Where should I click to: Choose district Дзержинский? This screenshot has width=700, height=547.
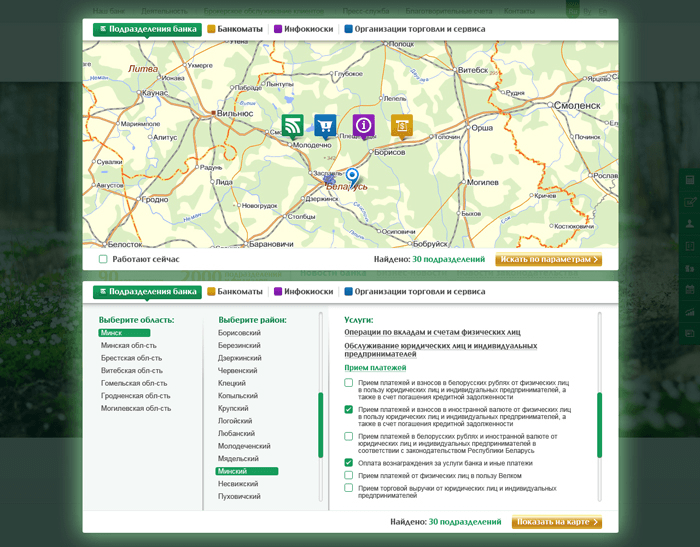(x=240, y=358)
